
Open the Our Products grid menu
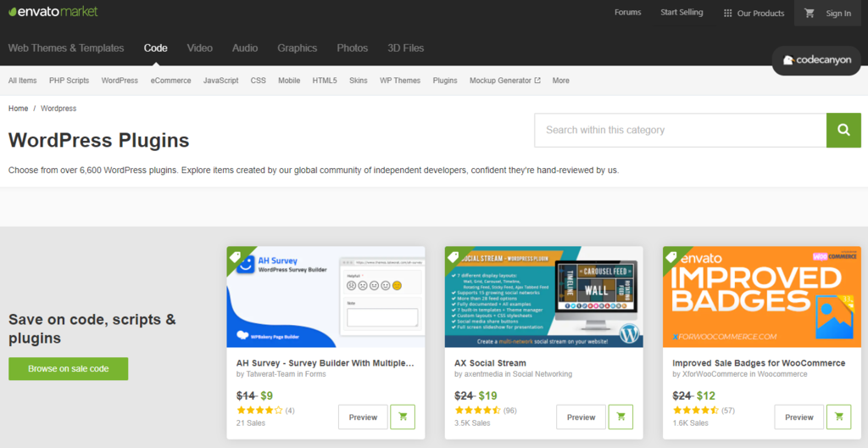(754, 14)
